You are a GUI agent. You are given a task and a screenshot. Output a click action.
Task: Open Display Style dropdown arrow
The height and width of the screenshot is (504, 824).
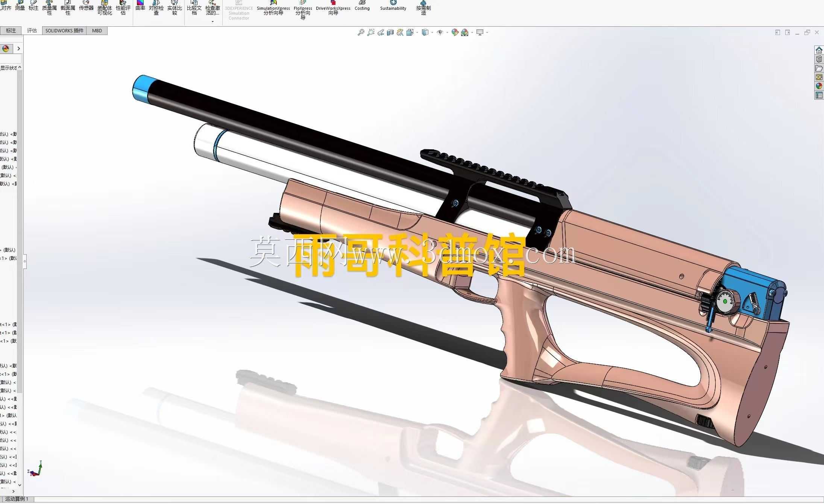pyautogui.click(x=432, y=32)
